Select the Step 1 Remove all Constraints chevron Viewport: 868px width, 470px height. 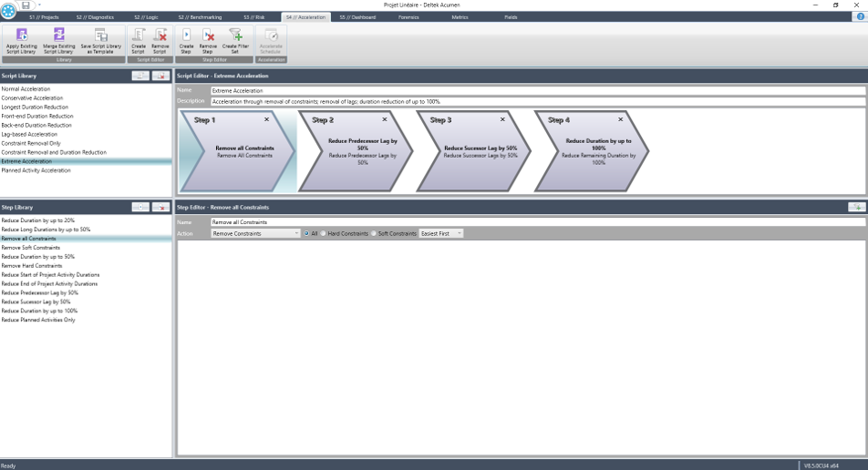point(238,151)
